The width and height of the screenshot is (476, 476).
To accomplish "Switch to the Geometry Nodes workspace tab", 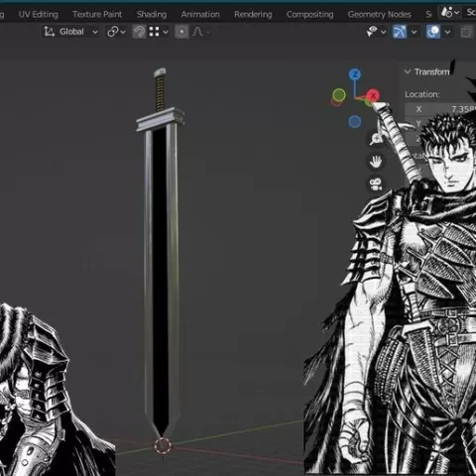I will pyautogui.click(x=380, y=15).
